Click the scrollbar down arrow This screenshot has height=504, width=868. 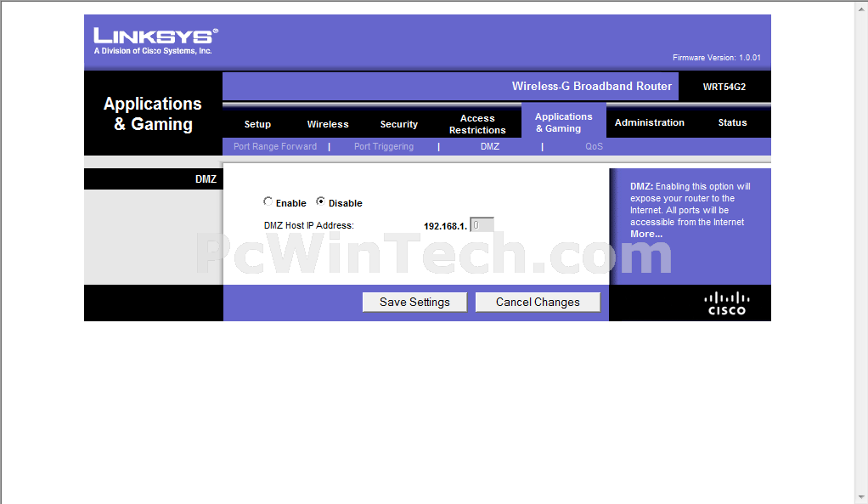(861, 497)
